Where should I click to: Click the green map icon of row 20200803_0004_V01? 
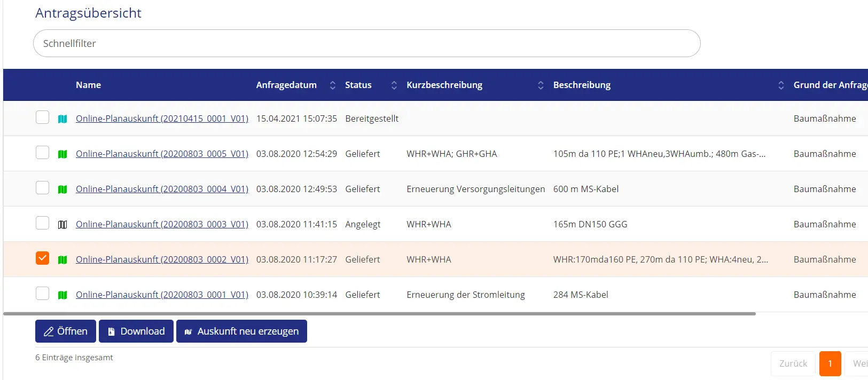click(x=62, y=189)
